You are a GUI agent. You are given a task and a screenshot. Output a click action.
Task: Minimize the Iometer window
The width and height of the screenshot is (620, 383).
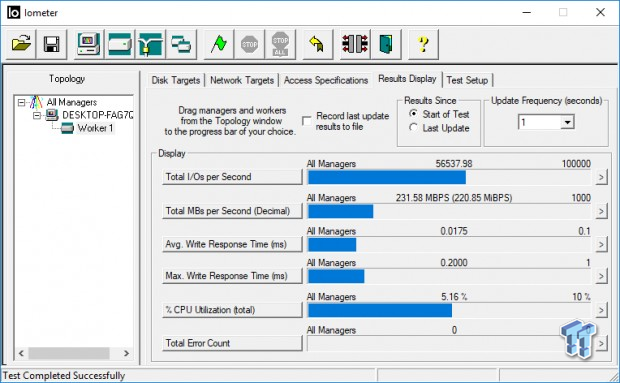click(526, 13)
